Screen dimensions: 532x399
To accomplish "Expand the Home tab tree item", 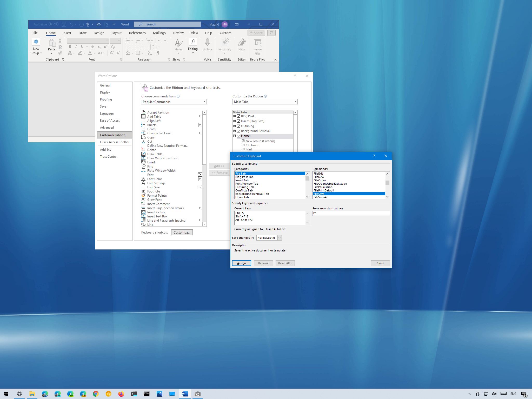I will (x=234, y=136).
